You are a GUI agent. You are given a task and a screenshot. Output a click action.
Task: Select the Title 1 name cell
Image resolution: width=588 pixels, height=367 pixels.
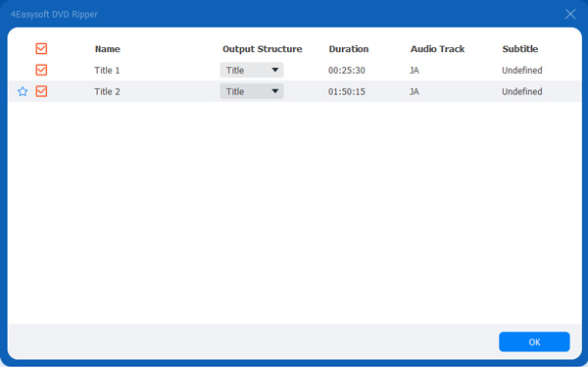pyautogui.click(x=107, y=71)
